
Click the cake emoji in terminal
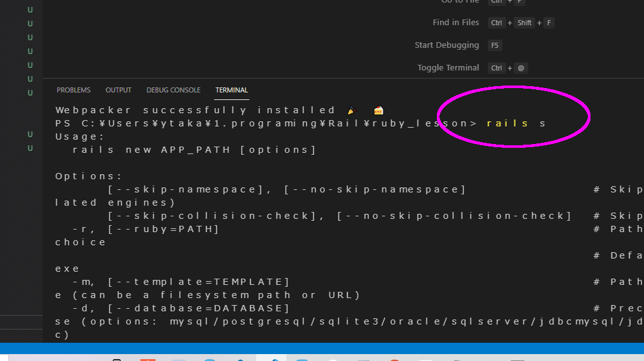point(378,110)
